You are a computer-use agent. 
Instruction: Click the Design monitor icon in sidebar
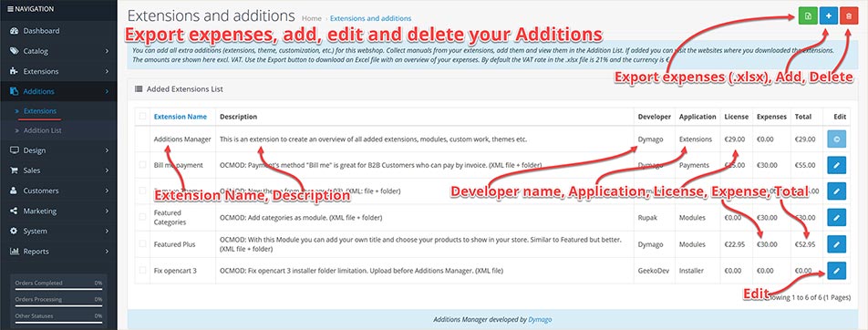point(15,150)
